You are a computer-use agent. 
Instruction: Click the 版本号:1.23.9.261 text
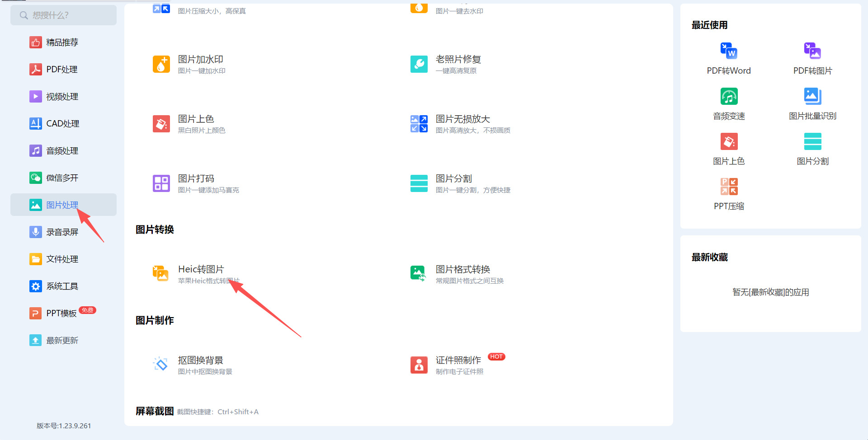pyautogui.click(x=64, y=426)
